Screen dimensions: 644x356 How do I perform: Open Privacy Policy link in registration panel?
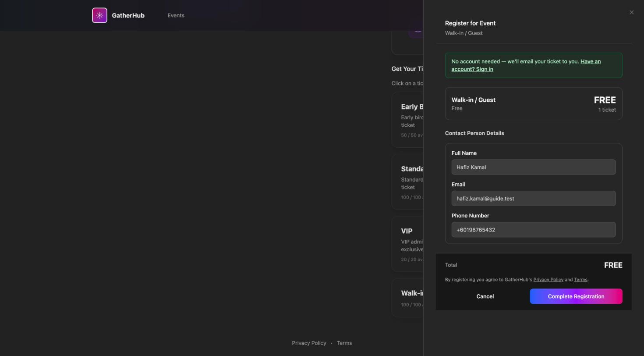(x=548, y=280)
